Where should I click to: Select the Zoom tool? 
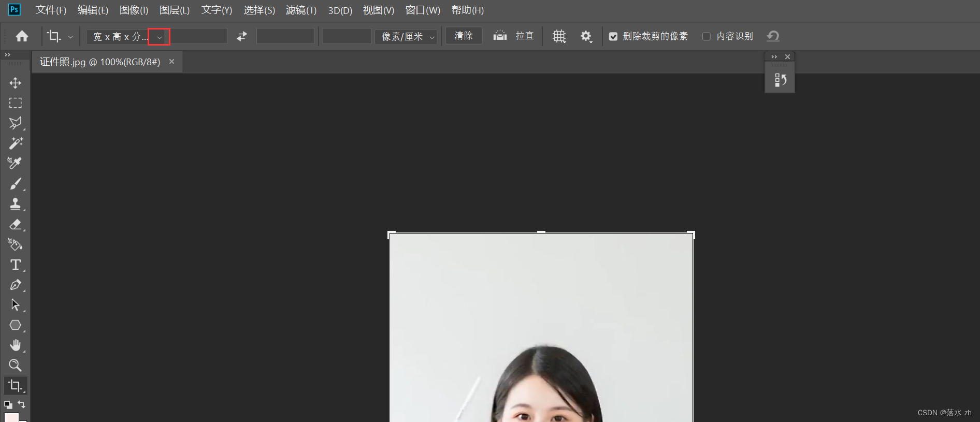click(15, 366)
